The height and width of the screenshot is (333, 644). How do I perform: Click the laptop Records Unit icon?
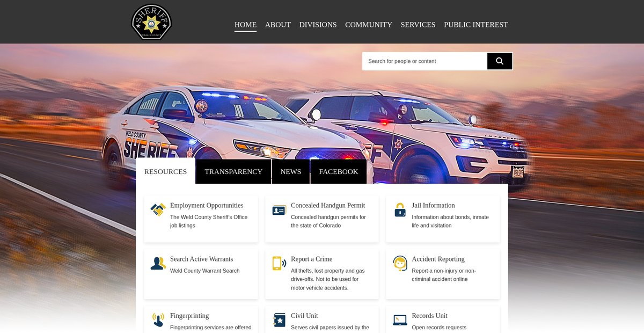click(x=400, y=320)
